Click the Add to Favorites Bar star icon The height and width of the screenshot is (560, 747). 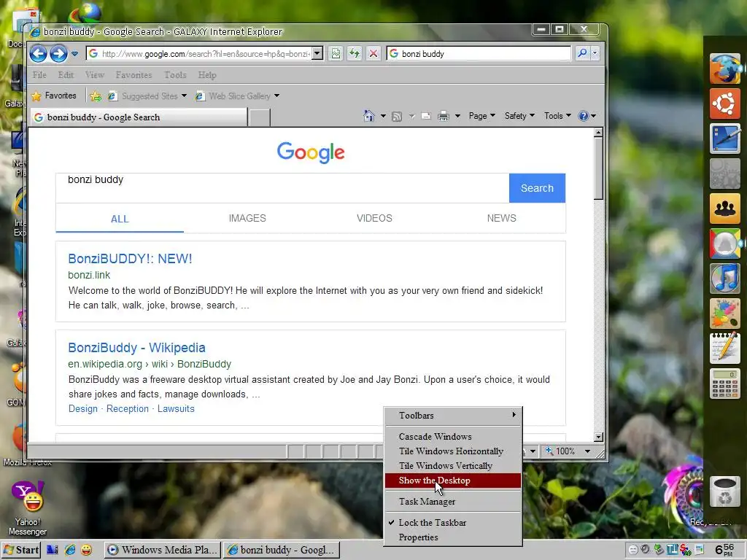tap(96, 96)
